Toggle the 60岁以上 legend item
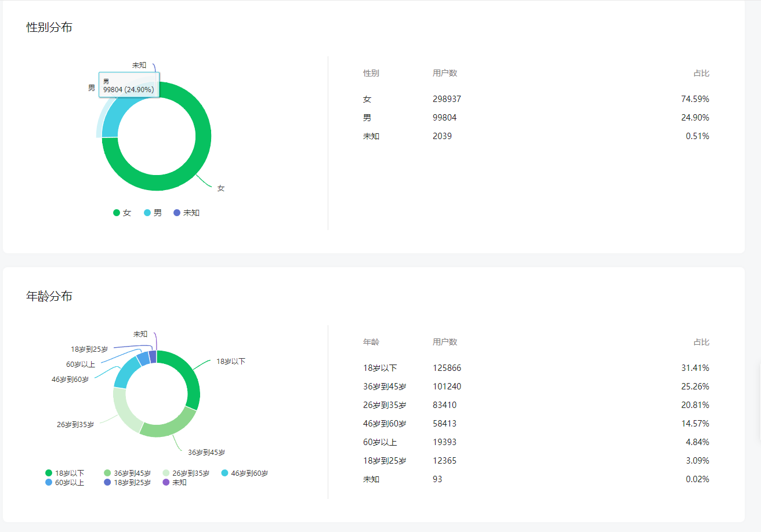This screenshot has height=532, width=761. tap(65, 482)
